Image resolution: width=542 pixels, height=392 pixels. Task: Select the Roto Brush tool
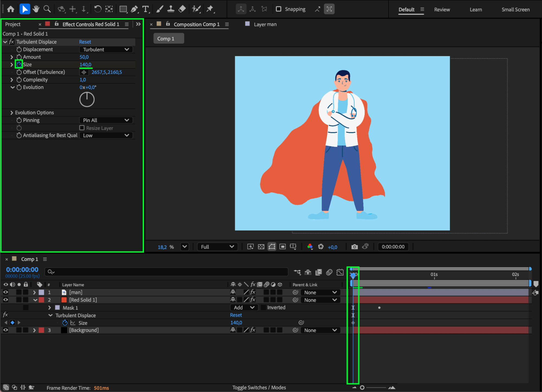click(196, 9)
